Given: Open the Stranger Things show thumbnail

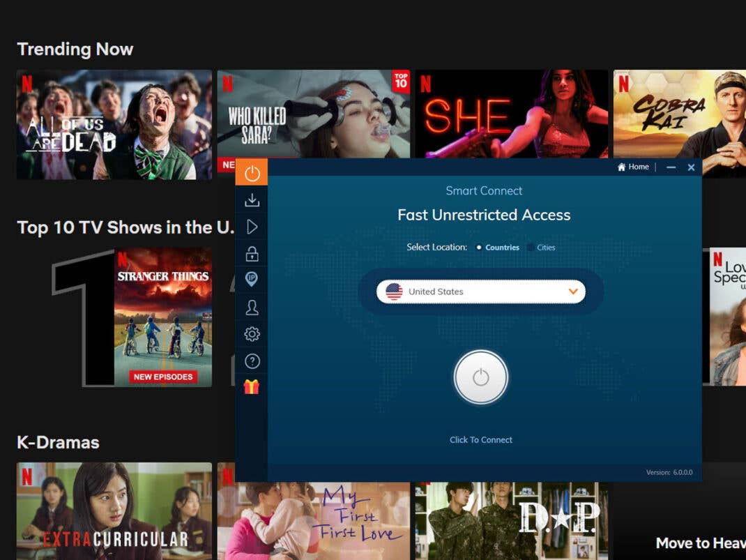Looking at the screenshot, I should [162, 317].
